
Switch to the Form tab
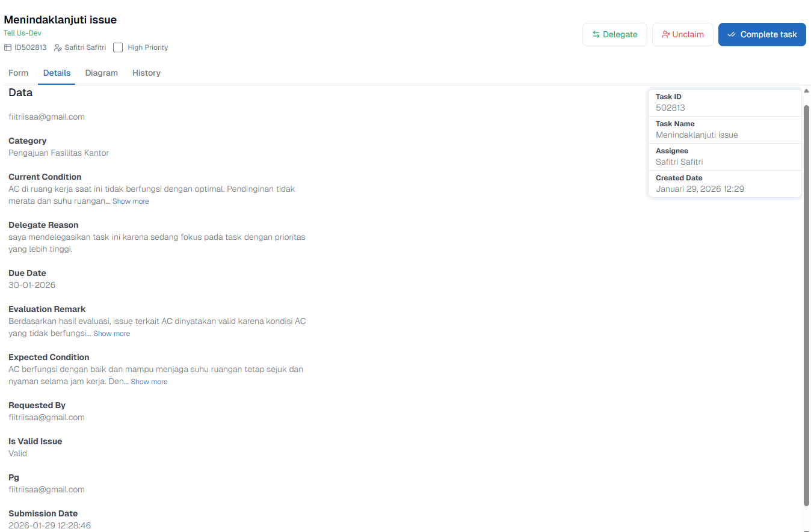tap(18, 73)
